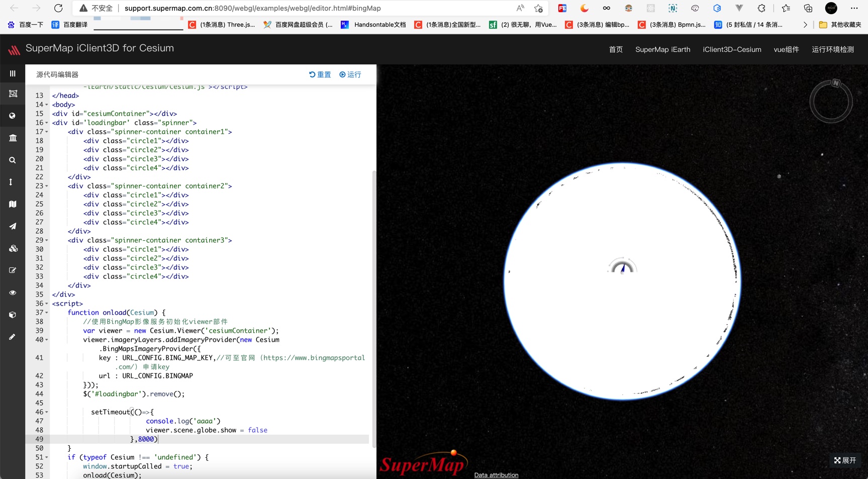Open the 首页 nav item
Screen dimensions: 868x479
(616, 49)
